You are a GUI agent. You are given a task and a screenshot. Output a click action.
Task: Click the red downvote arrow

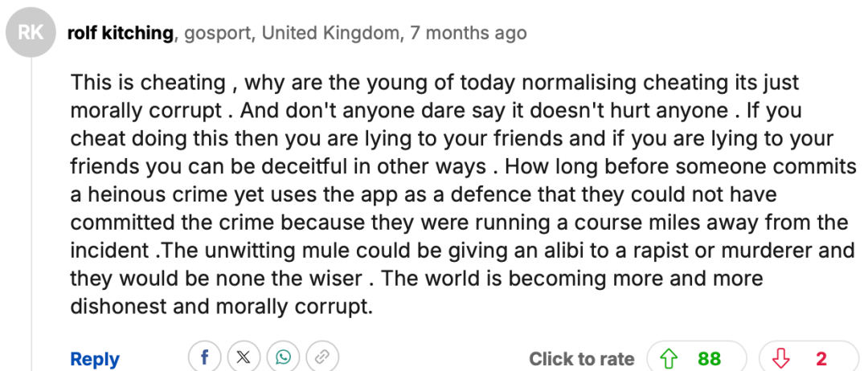(x=782, y=360)
